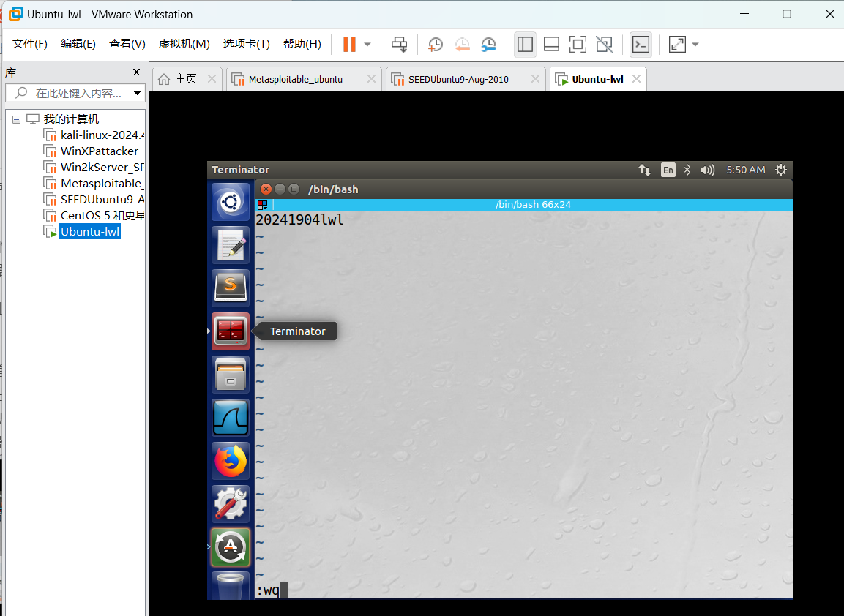
Task: Toggle the thumbnail bar view icon
Action: pos(551,44)
